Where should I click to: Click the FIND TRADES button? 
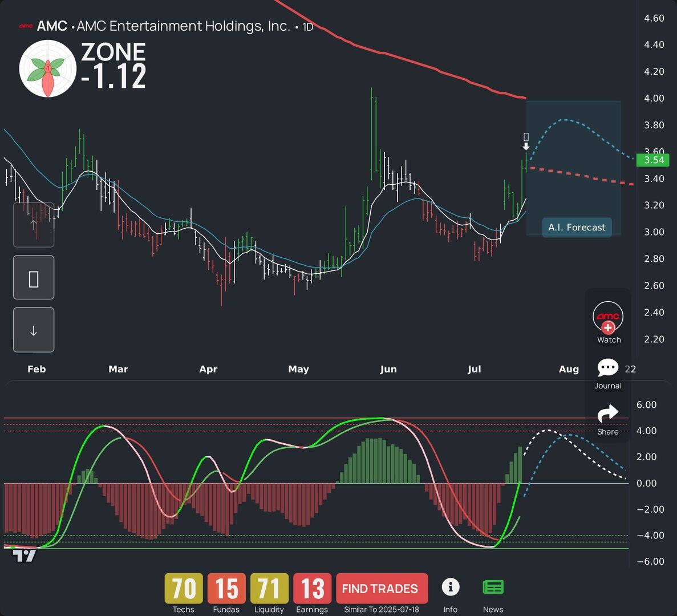click(x=382, y=588)
